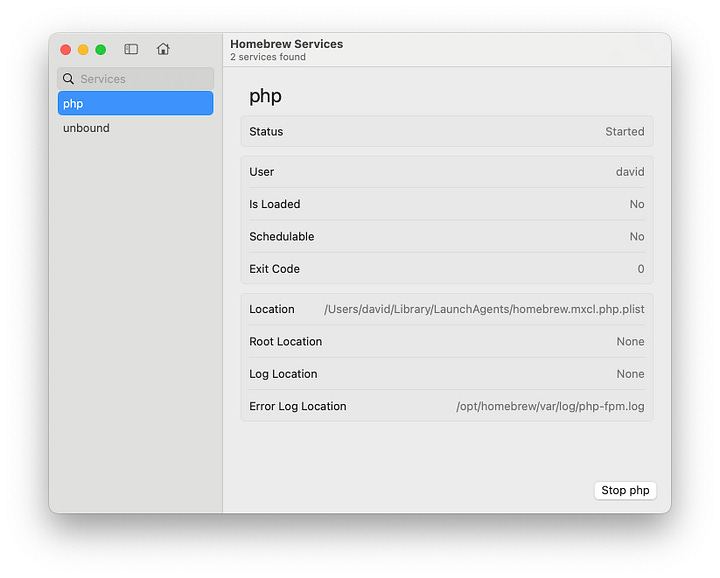Click the homebrew.mxcl.php.plist path
Screen dimensions: 720x578
[484, 309]
